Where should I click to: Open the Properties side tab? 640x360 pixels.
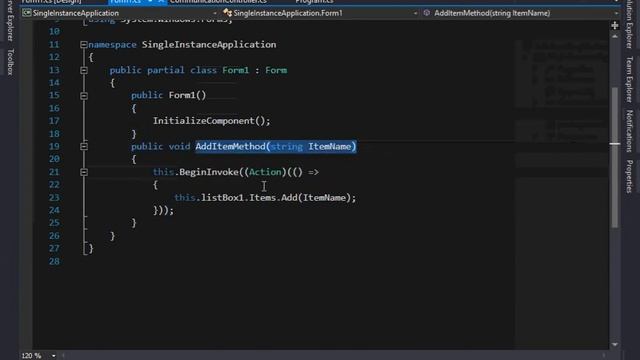(629, 176)
